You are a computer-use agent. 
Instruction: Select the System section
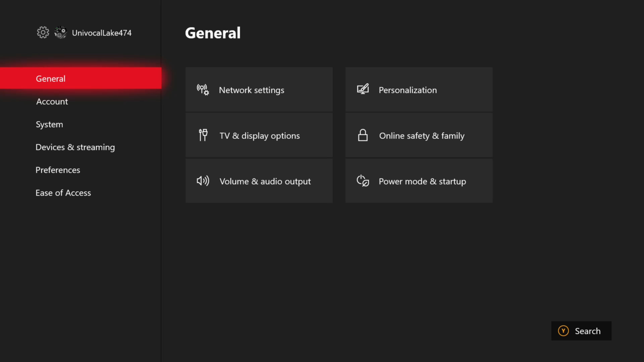click(x=49, y=124)
